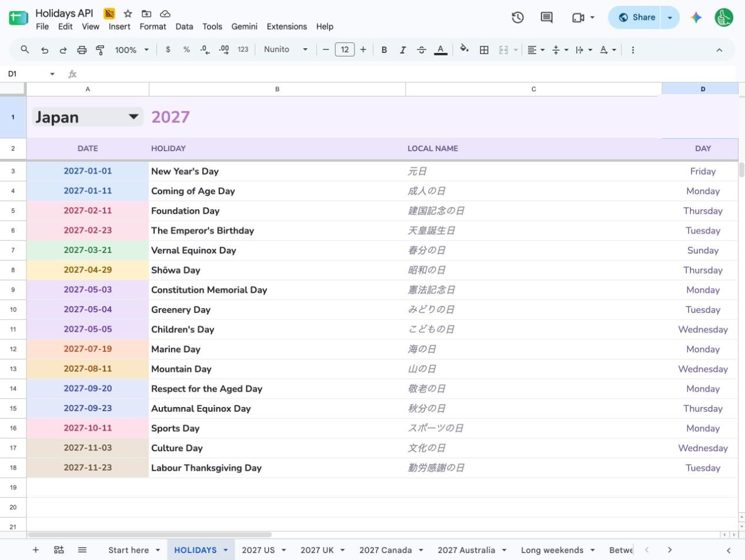This screenshot has width=745, height=560.
Task: Show more toolbar options
Action: pos(633,50)
